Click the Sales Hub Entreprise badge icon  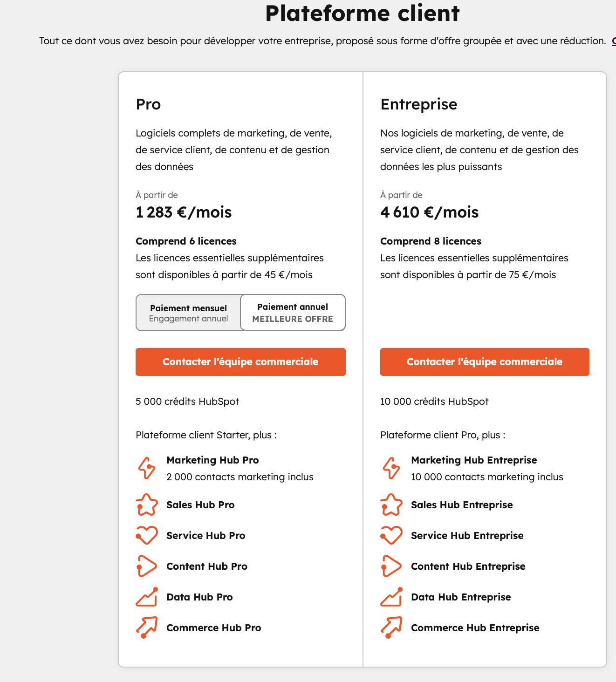(391, 505)
